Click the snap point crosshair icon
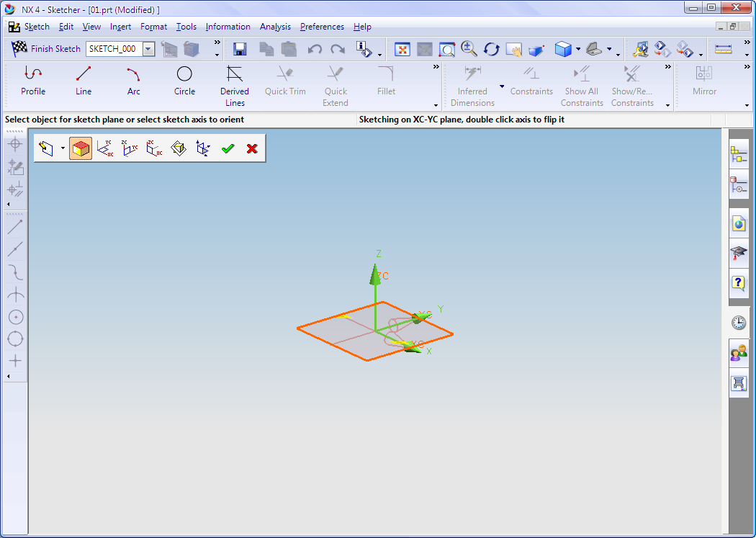The height and width of the screenshot is (538, 756). [x=15, y=143]
